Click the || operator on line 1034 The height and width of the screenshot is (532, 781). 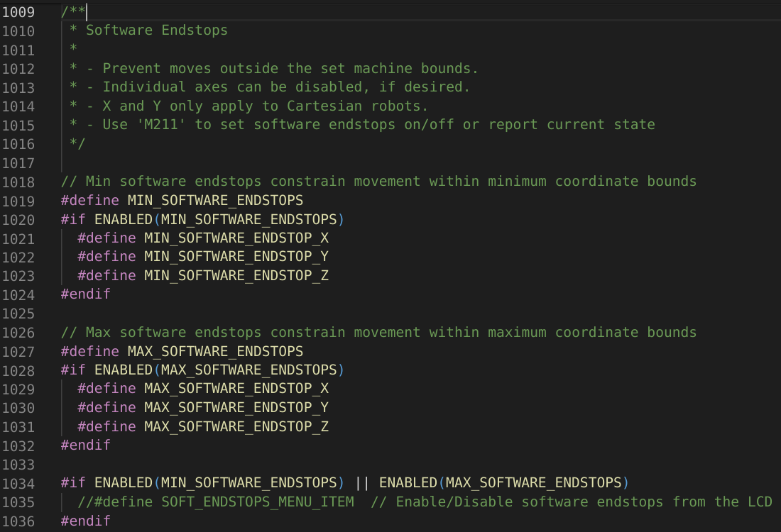click(362, 483)
